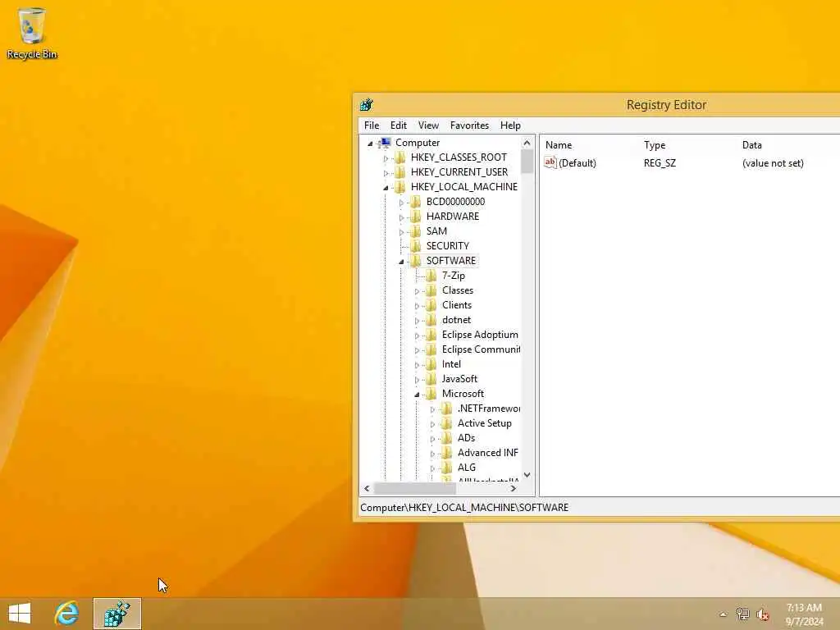This screenshot has width=840, height=630.
Task: Click the status bar registry path
Action: 464,507
